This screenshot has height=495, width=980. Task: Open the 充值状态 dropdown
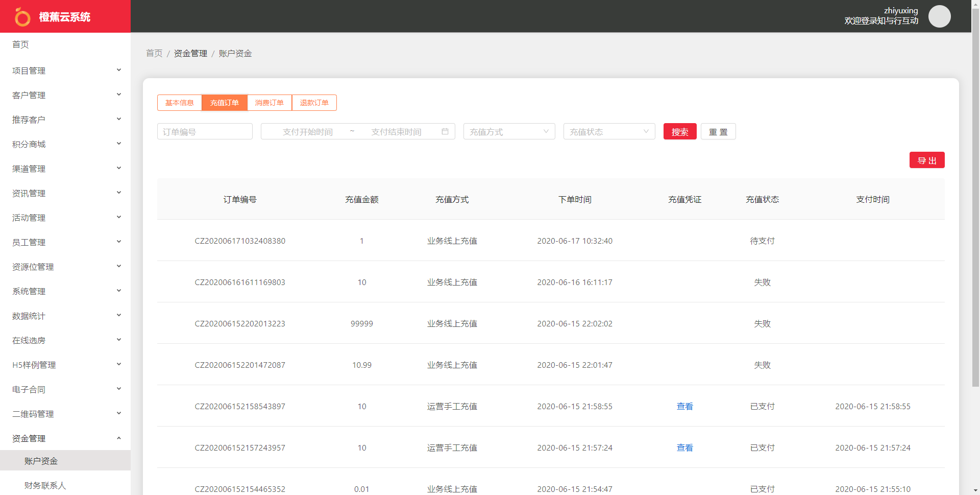pyautogui.click(x=609, y=131)
